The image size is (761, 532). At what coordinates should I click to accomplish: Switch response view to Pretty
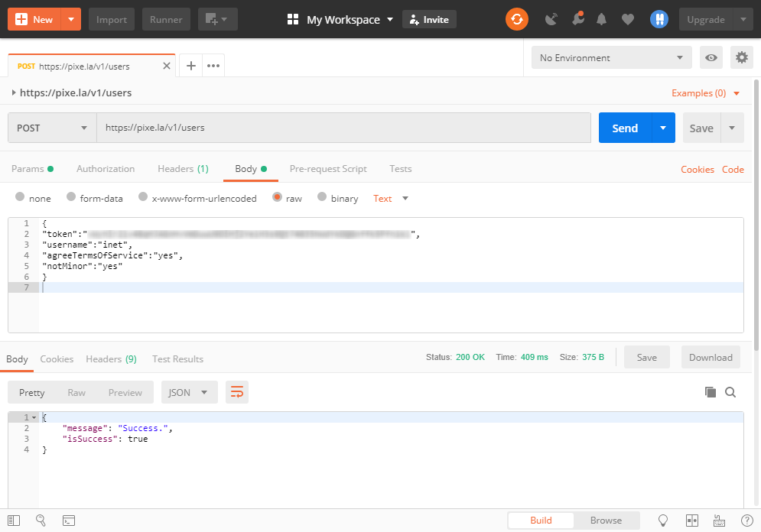(x=31, y=392)
